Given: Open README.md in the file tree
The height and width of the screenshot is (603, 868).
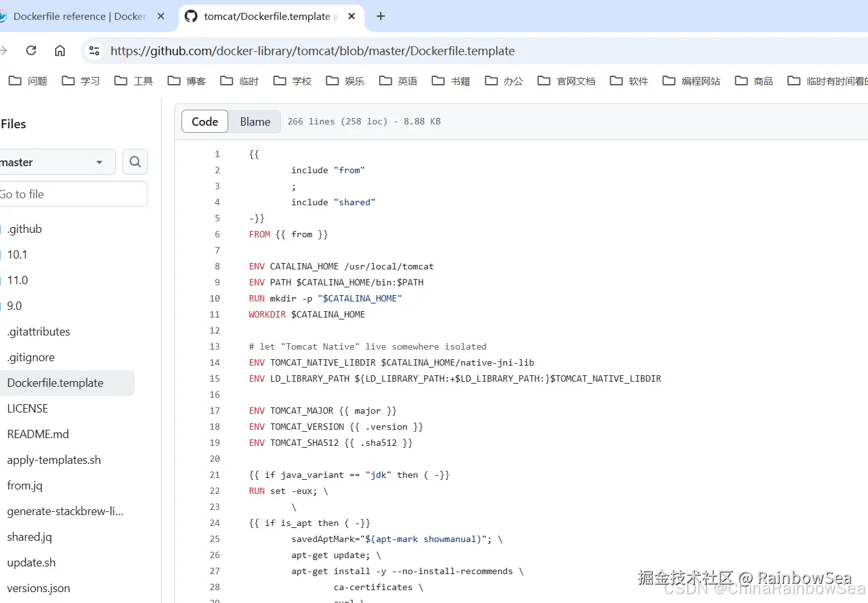Looking at the screenshot, I should click(38, 434).
